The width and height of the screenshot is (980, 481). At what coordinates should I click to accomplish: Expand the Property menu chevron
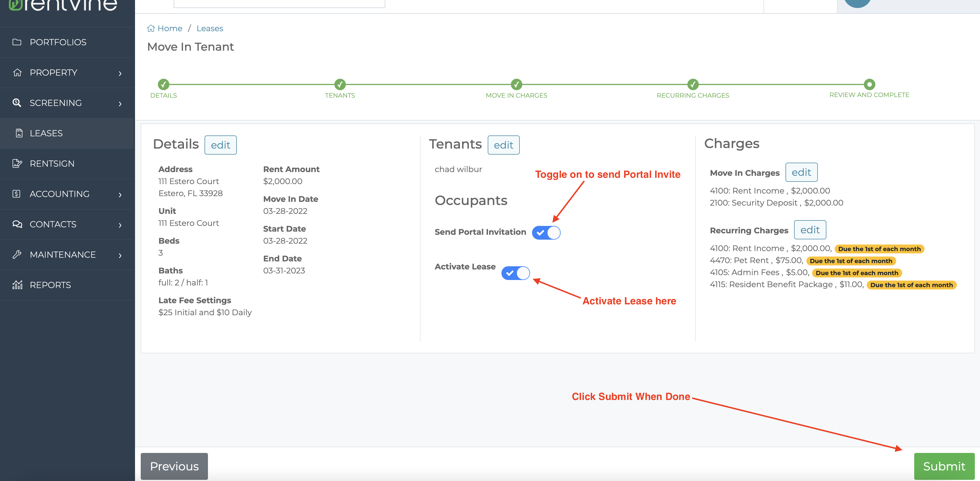(x=120, y=73)
